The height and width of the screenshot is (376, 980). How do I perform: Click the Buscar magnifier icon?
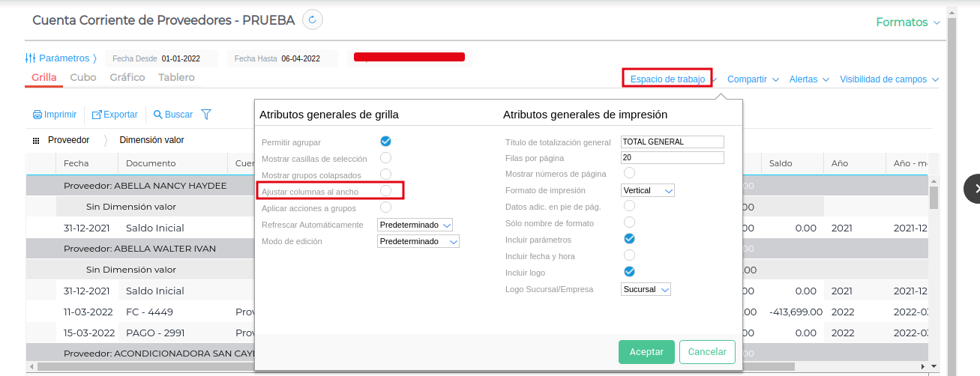158,115
